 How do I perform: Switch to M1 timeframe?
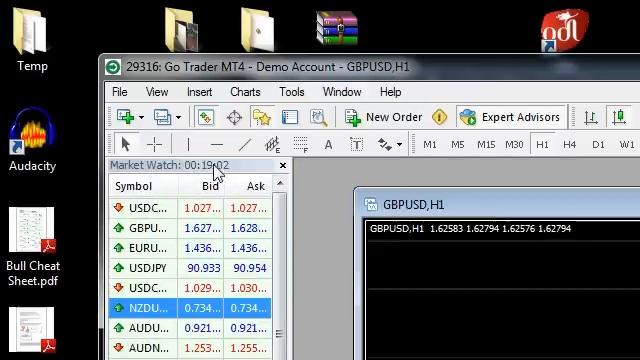(430, 144)
